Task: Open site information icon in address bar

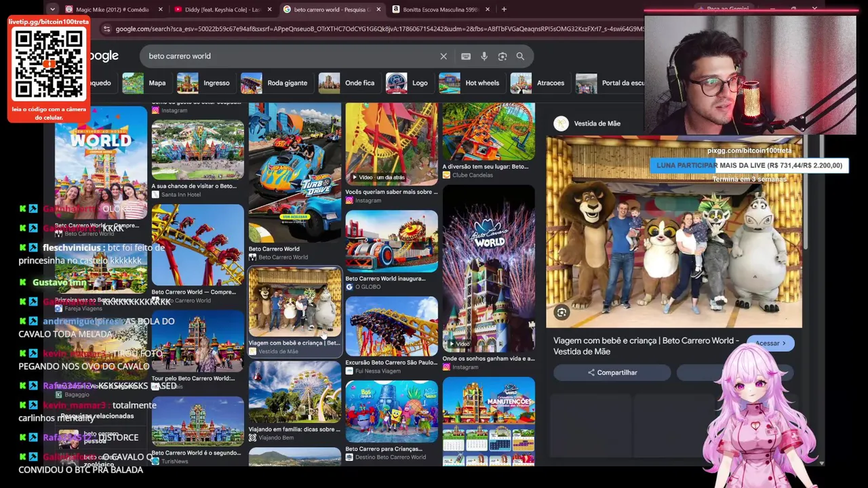Action: 106,29
